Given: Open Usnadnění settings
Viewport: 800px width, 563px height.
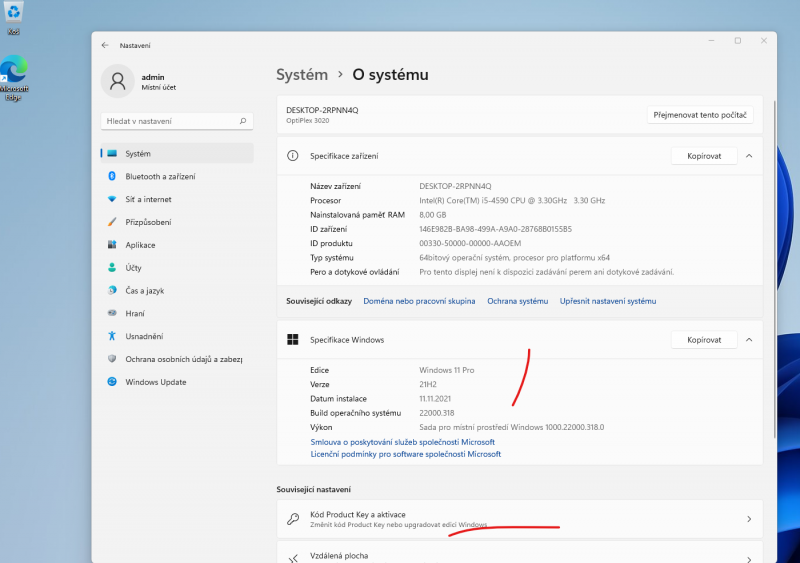Looking at the screenshot, I should coord(177,336).
